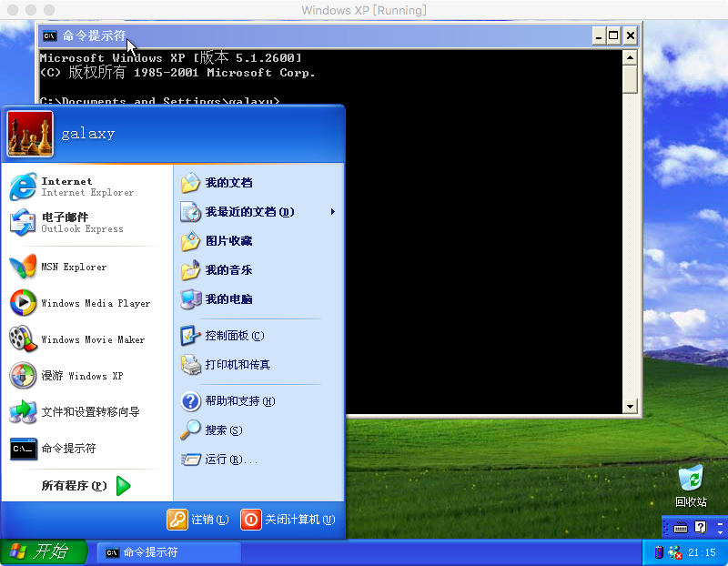728x566 pixels.
Task: Click 关闭计算机 power icon
Action: pos(251,520)
